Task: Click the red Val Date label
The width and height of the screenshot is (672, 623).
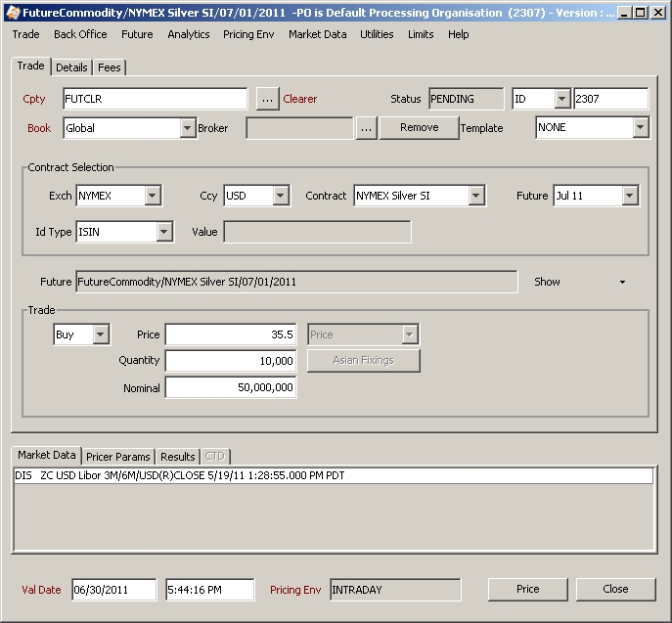Action: pos(41,590)
